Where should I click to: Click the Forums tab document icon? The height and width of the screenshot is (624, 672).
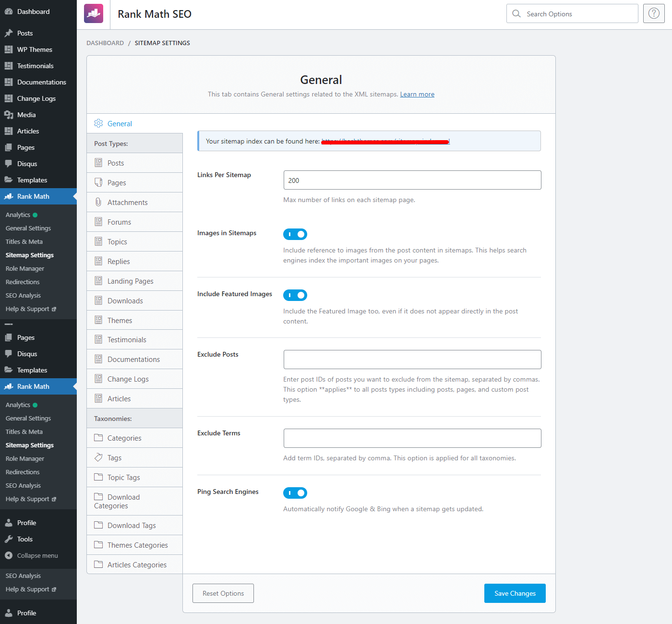pyautogui.click(x=98, y=222)
